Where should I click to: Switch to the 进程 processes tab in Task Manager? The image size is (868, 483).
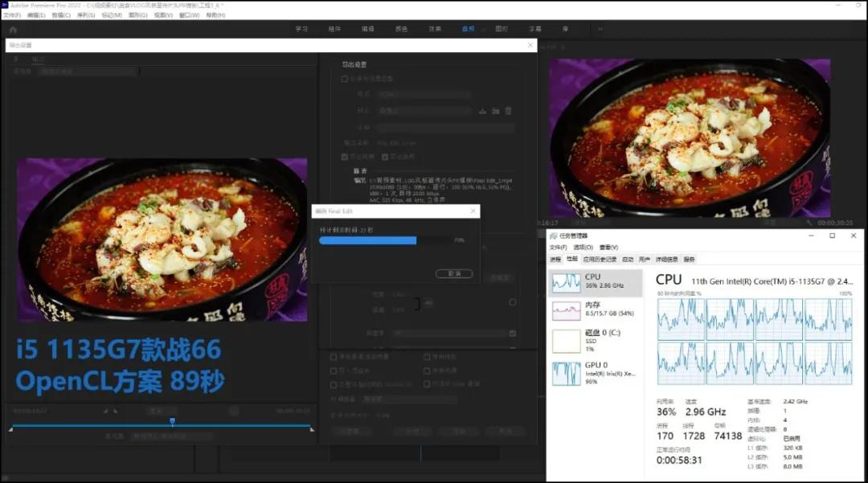[555, 259]
